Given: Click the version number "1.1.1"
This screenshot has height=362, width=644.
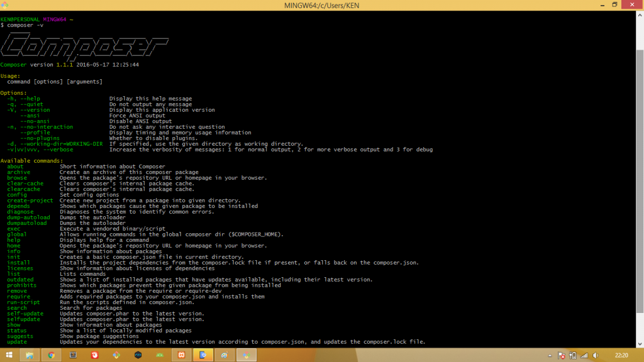Looking at the screenshot, I should click(65, 65).
